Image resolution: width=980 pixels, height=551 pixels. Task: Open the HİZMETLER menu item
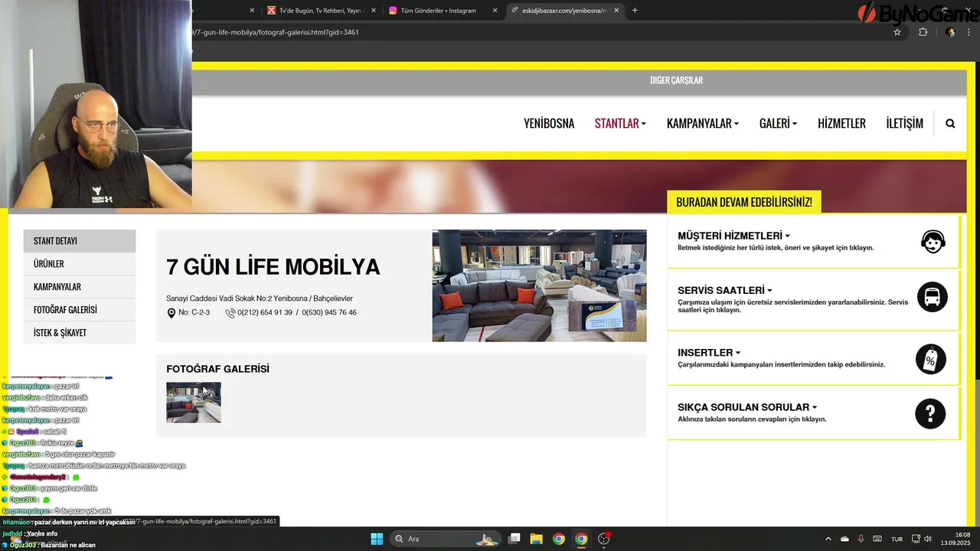click(x=841, y=123)
